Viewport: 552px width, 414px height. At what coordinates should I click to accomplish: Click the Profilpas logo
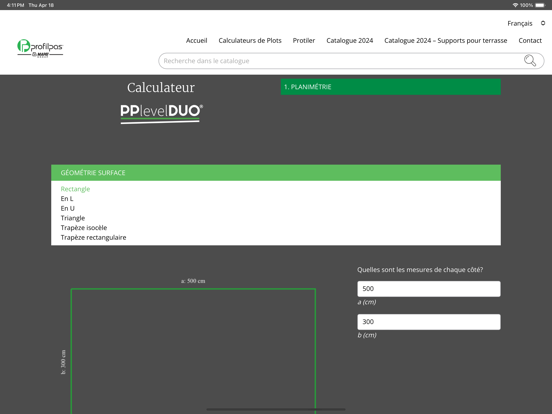(x=40, y=48)
